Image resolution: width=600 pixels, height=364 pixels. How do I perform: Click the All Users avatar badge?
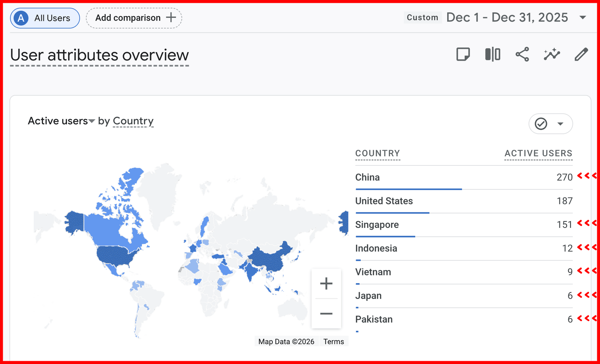click(21, 18)
